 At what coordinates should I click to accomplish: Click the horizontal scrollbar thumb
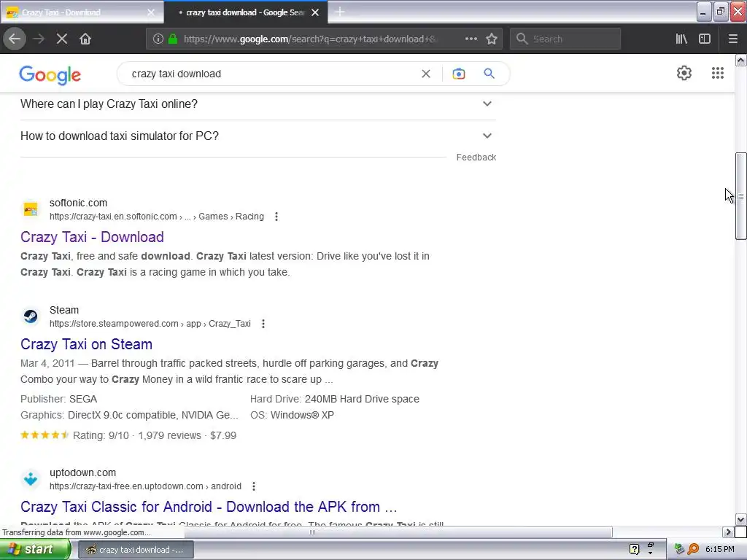(x=313, y=532)
